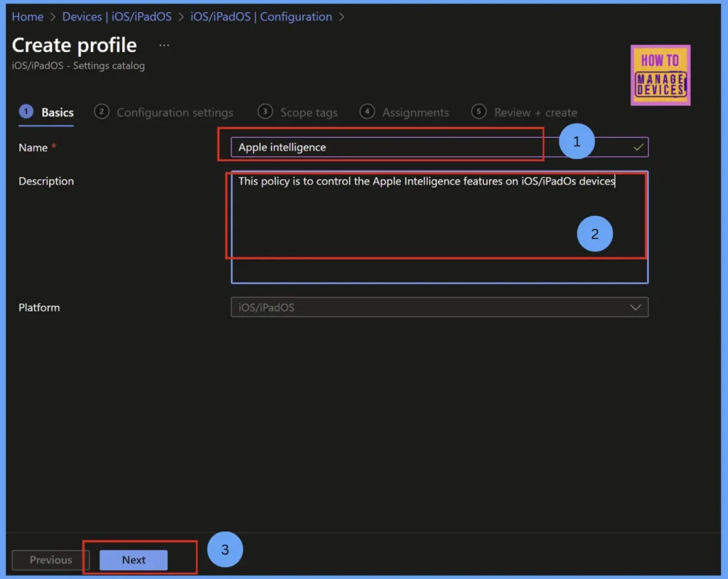
Task: Click the step 5 circle icon
Action: tap(478, 112)
